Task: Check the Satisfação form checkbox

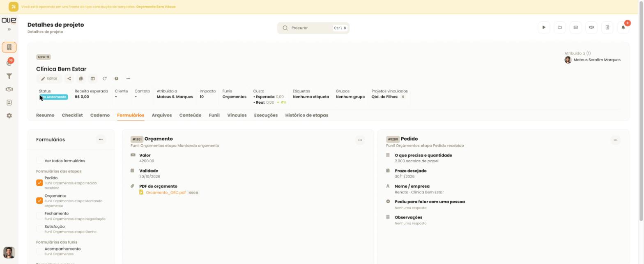Action: [x=39, y=229]
